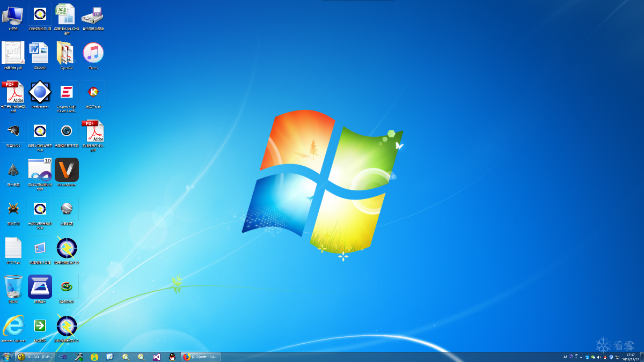
Task: Select the green arrow desktop icon
Action: point(40,328)
